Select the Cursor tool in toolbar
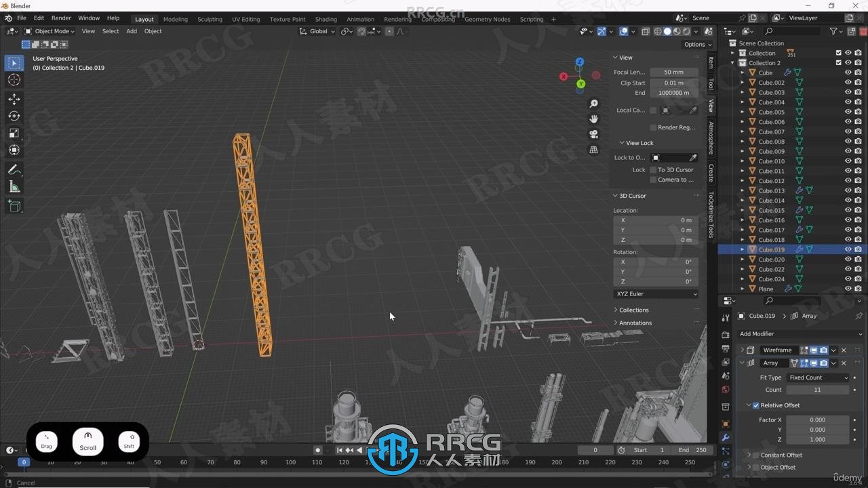Viewport: 868px width, 488px height. (14, 80)
